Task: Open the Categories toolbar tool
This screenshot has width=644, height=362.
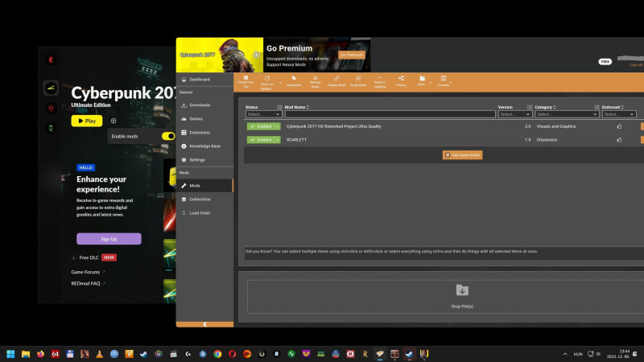Action: point(294,81)
